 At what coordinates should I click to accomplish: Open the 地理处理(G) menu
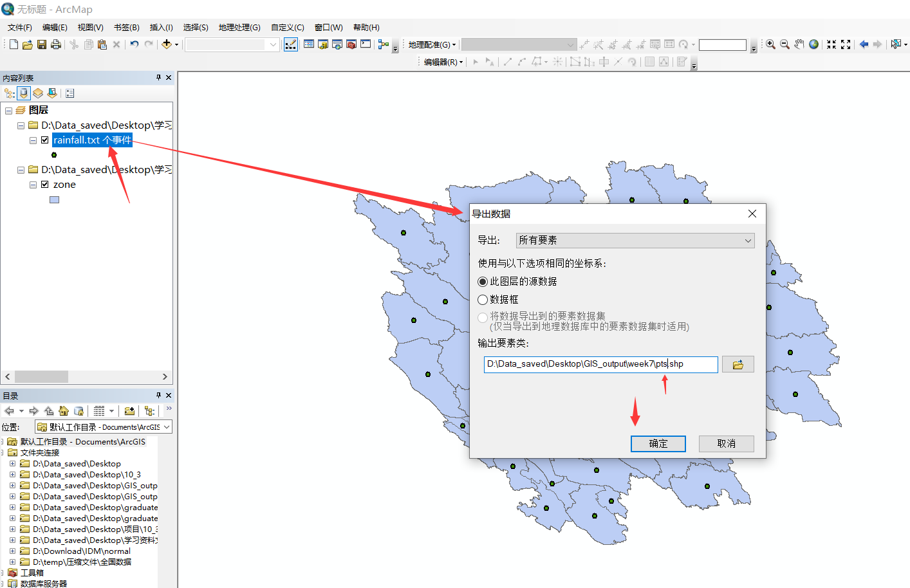click(240, 27)
